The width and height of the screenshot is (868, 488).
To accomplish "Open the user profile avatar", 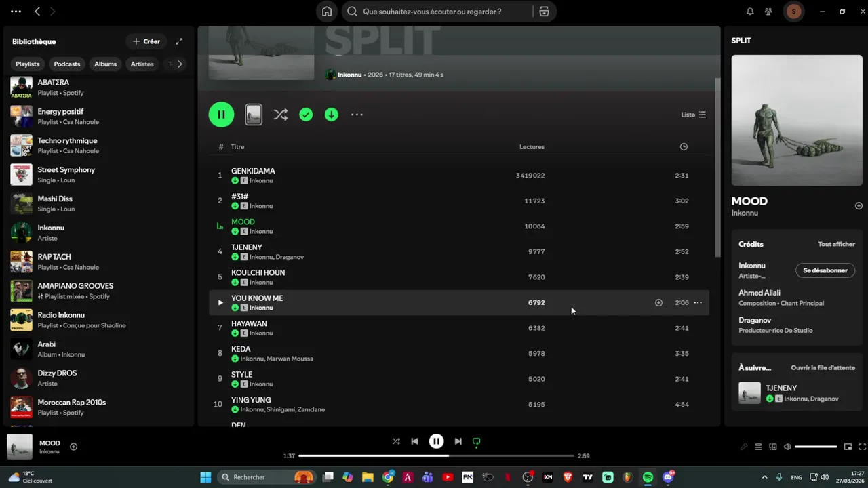I will [x=794, y=12].
